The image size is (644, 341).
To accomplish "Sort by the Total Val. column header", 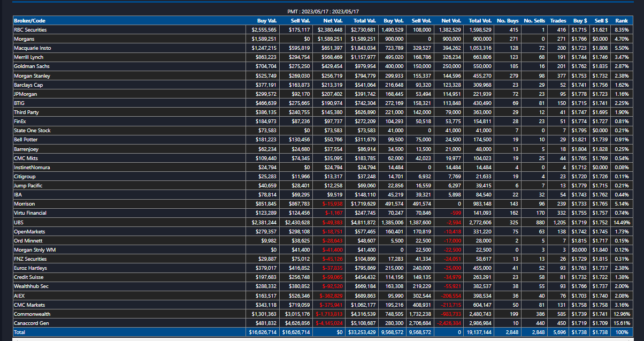I will (365, 21).
